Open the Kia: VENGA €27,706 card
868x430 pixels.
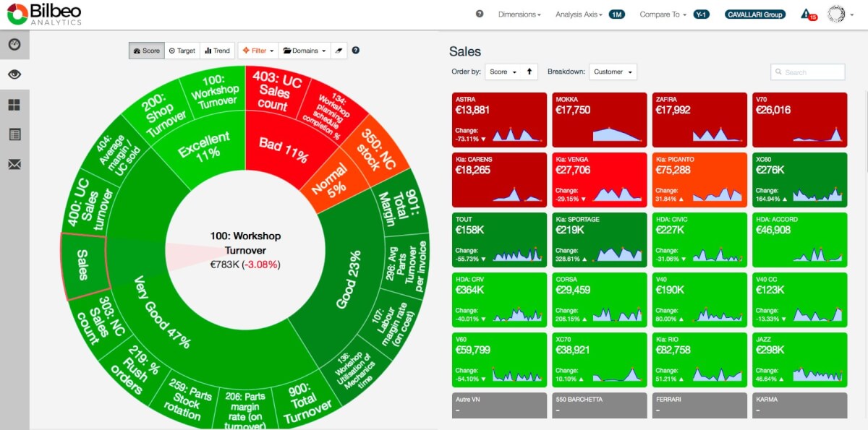[599, 180]
